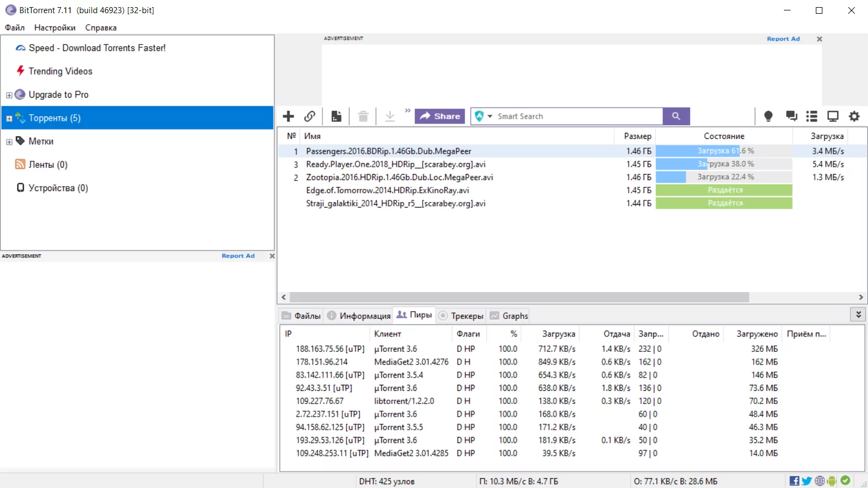Click the Android icon in the status bar
Viewport: 868px width, 488px height.
(x=832, y=481)
